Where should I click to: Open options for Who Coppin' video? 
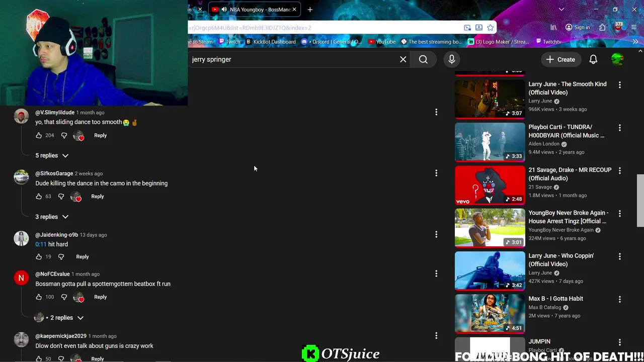pos(619,256)
